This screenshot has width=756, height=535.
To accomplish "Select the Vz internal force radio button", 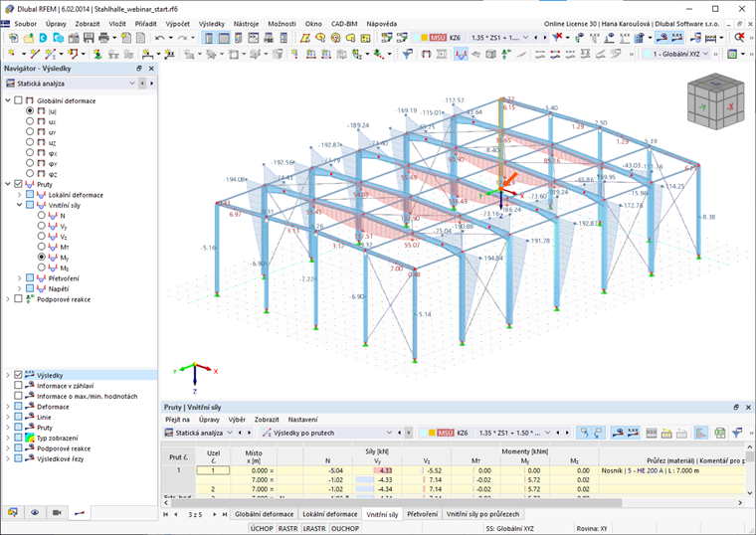I will click(x=42, y=236).
